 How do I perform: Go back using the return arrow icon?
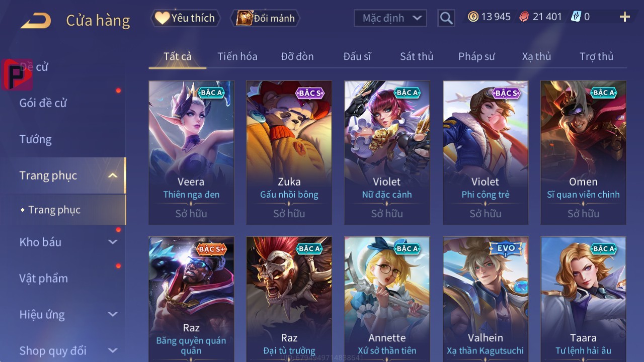pos(36,21)
